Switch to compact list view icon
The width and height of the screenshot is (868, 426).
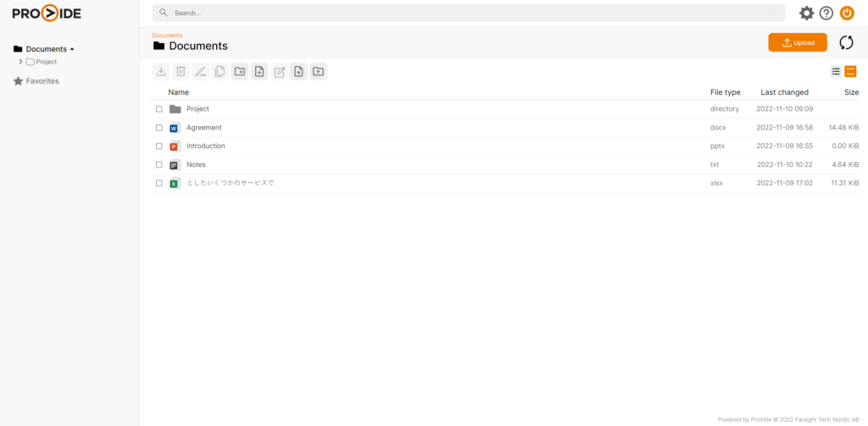pos(836,71)
